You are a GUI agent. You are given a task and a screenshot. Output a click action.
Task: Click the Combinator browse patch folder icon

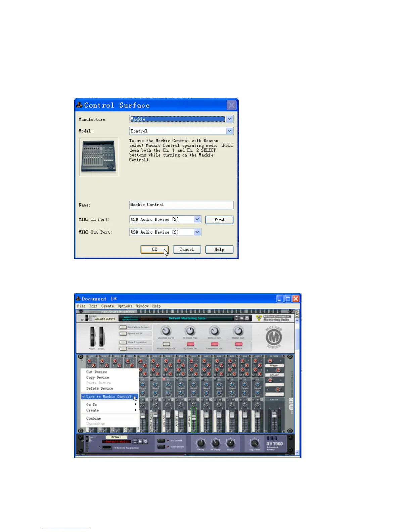coord(242,318)
